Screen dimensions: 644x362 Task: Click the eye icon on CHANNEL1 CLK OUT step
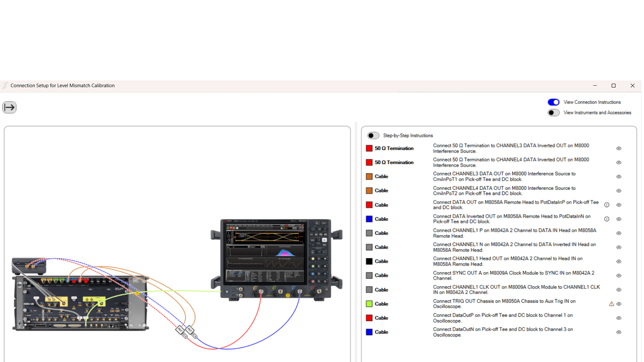pyautogui.click(x=619, y=290)
